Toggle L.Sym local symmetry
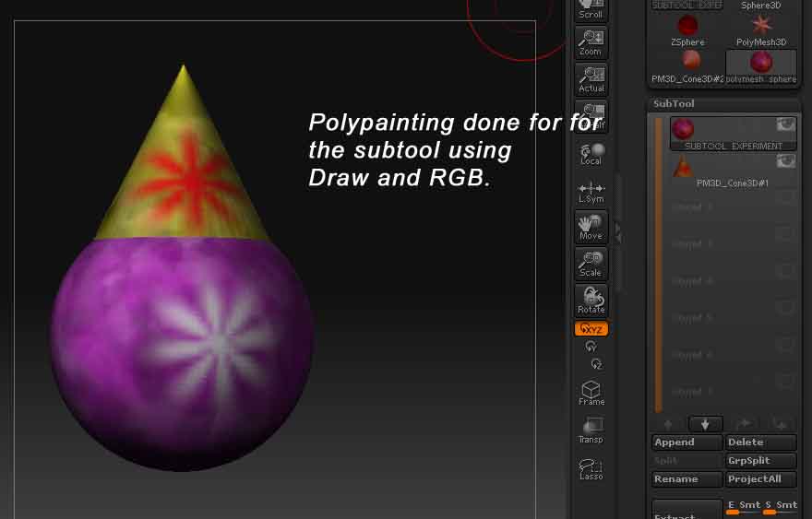Image resolution: width=812 pixels, height=519 pixels. pyautogui.click(x=591, y=192)
